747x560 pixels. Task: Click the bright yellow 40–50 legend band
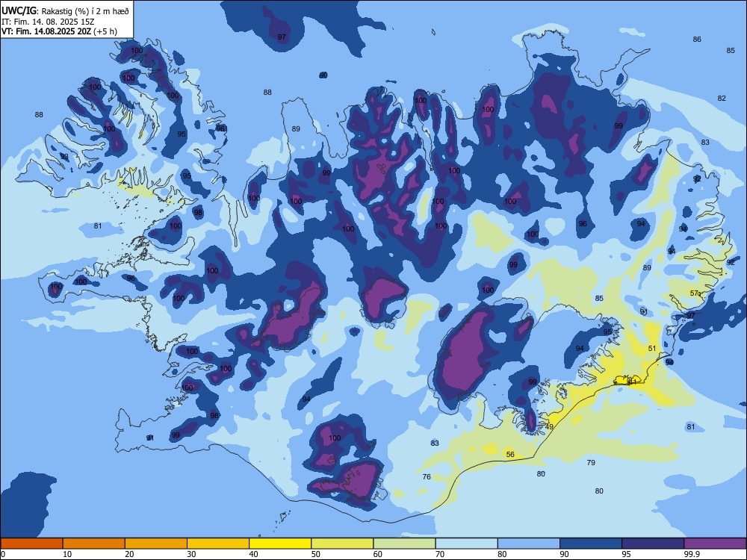pyautogui.click(x=280, y=544)
